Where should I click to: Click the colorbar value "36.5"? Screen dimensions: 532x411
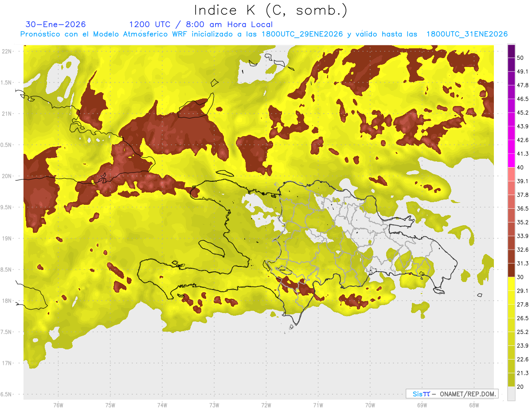tap(522, 208)
